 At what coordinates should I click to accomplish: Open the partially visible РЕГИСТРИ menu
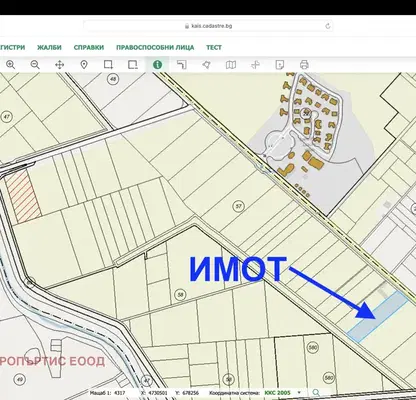click(x=12, y=47)
